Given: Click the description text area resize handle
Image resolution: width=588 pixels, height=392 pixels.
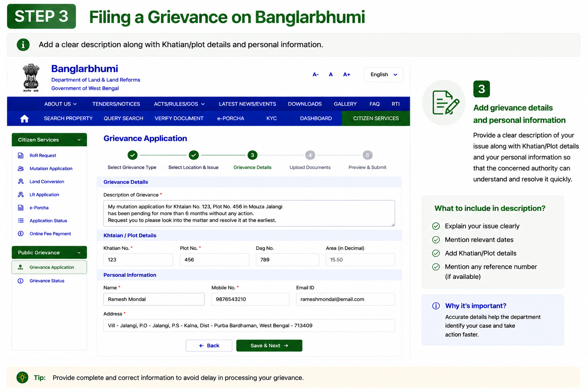Looking at the screenshot, I should (x=393, y=224).
